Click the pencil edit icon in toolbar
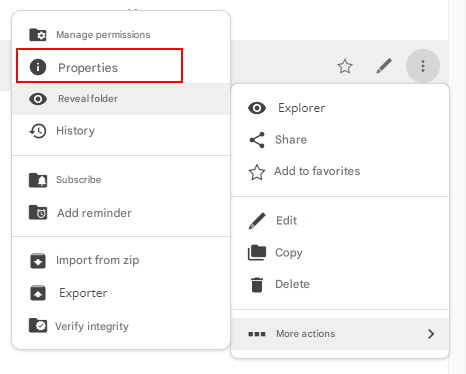Image resolution: width=466 pixels, height=374 pixels. 384,66
